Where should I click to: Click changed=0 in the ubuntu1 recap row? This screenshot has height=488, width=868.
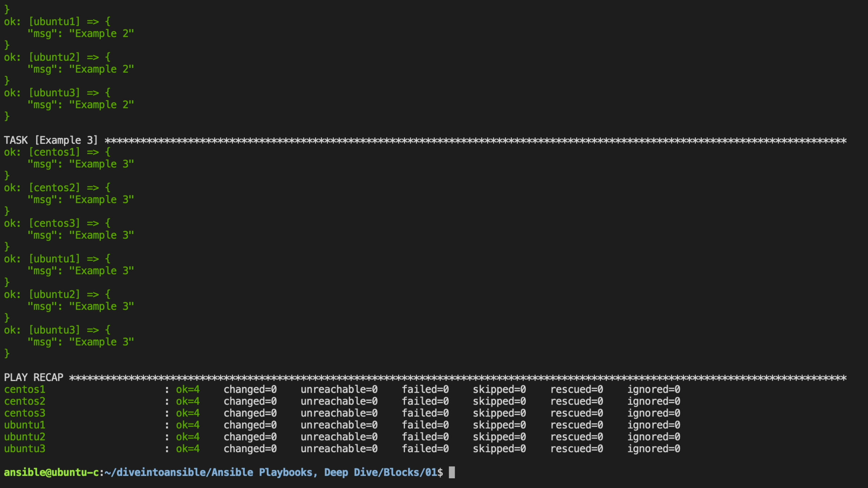click(x=250, y=425)
